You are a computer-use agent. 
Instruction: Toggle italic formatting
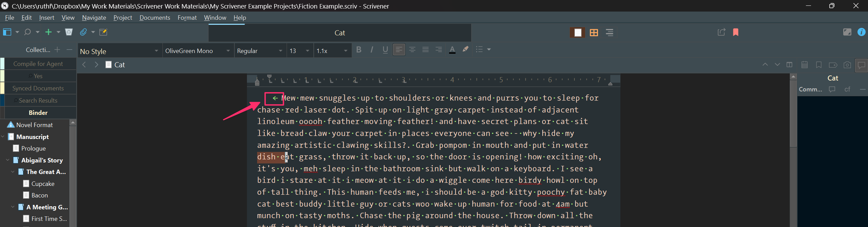pos(372,50)
